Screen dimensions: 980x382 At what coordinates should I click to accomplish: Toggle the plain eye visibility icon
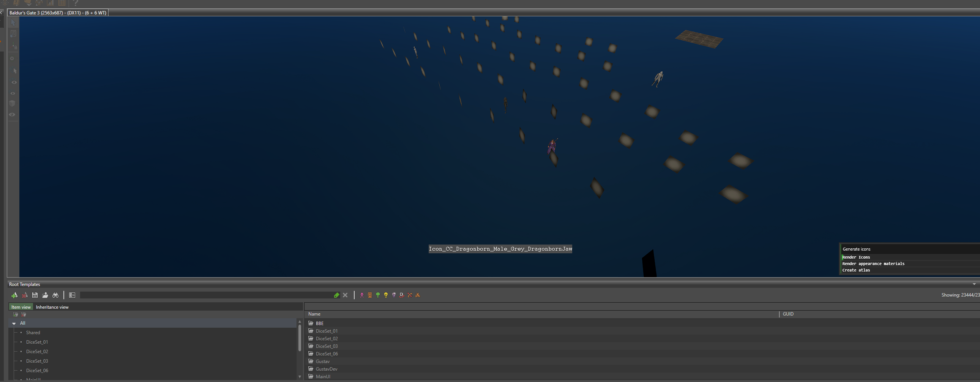(12, 115)
